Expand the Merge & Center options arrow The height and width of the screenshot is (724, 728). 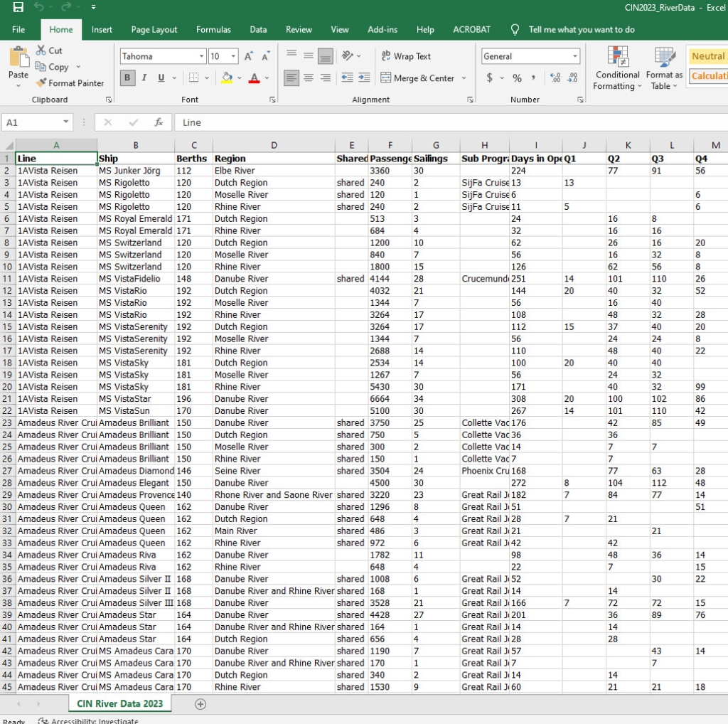[464, 78]
